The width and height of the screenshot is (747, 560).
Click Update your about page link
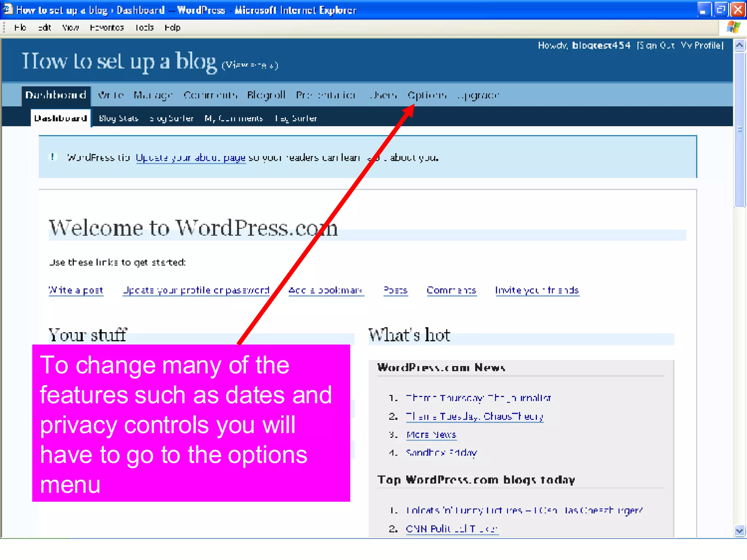click(x=190, y=157)
